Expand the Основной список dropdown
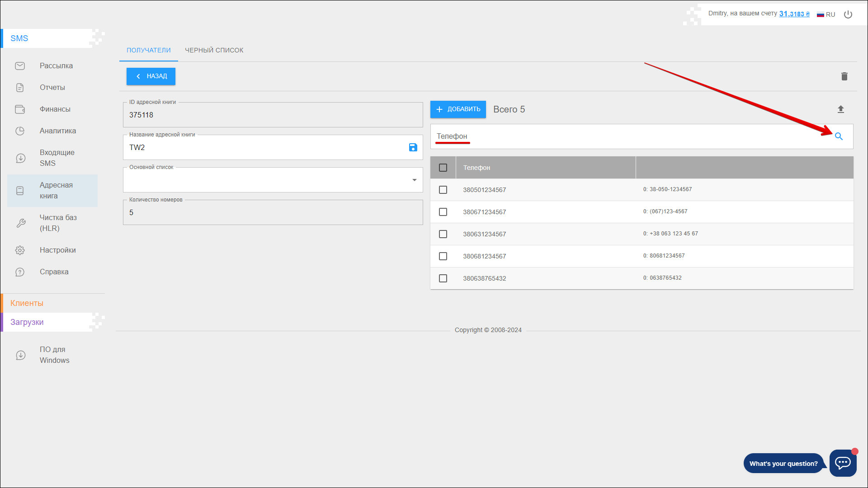Viewport: 868px width, 488px height. click(x=414, y=180)
